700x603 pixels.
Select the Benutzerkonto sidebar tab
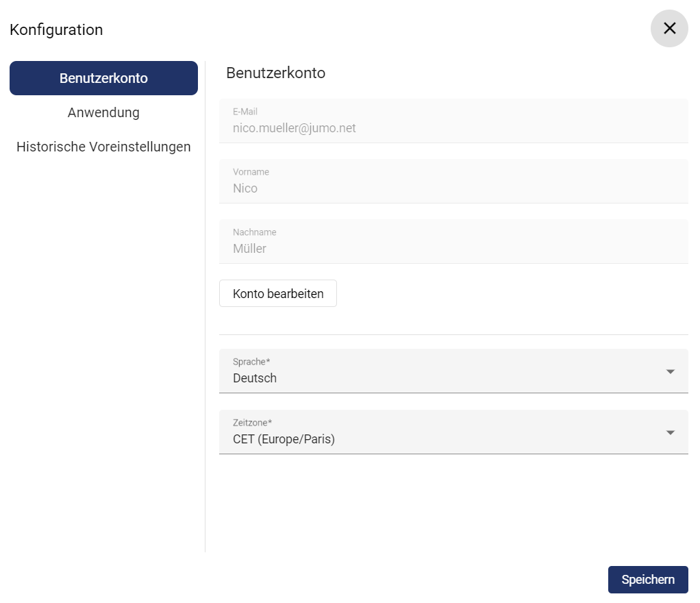[103, 78]
